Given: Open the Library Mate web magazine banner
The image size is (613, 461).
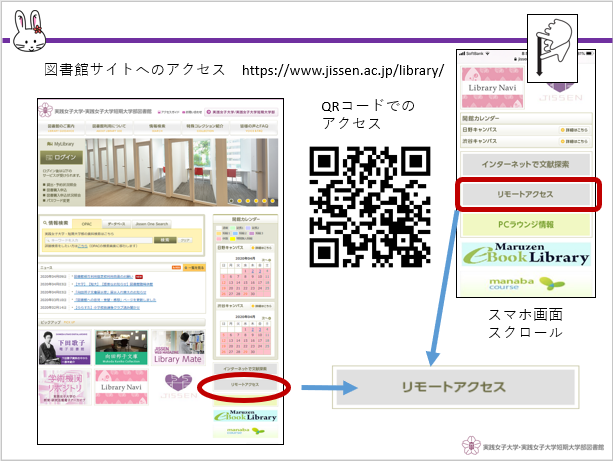Looking at the screenshot, I should coord(178,347).
